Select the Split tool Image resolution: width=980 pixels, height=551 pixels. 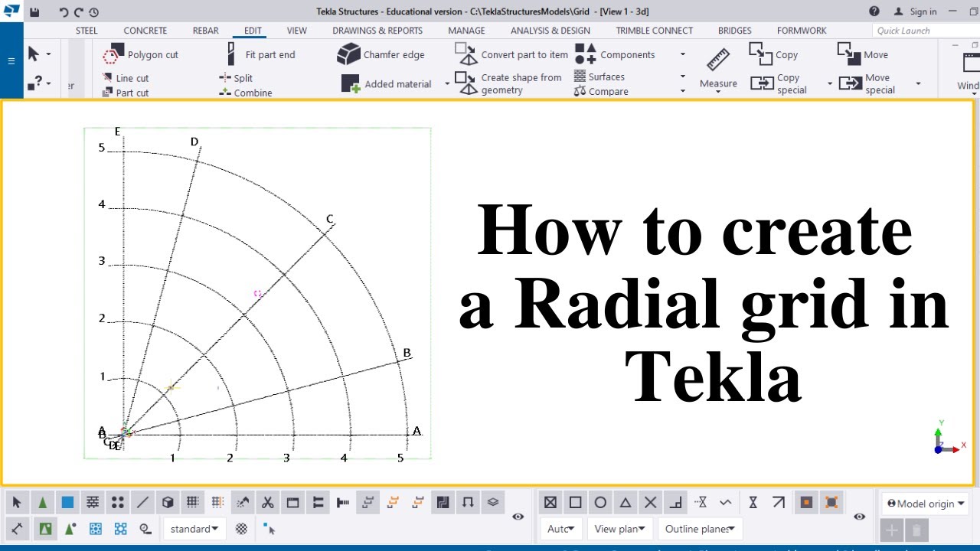pos(236,78)
